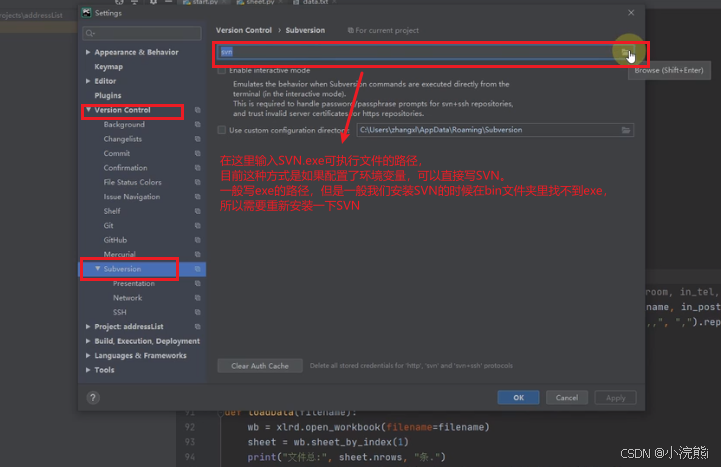Click the OK button
Viewport: 721px width, 467px height.
point(518,398)
